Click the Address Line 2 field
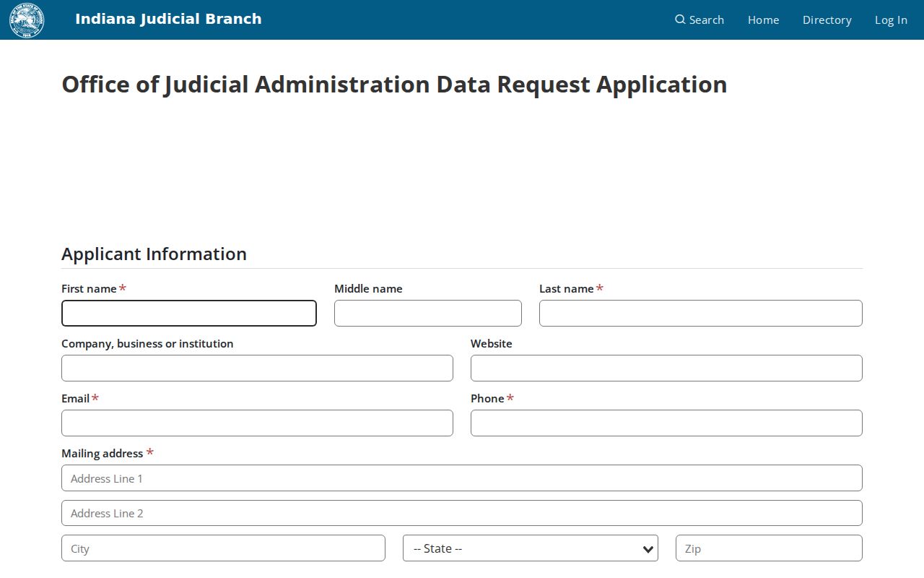924x578 pixels. tap(462, 513)
